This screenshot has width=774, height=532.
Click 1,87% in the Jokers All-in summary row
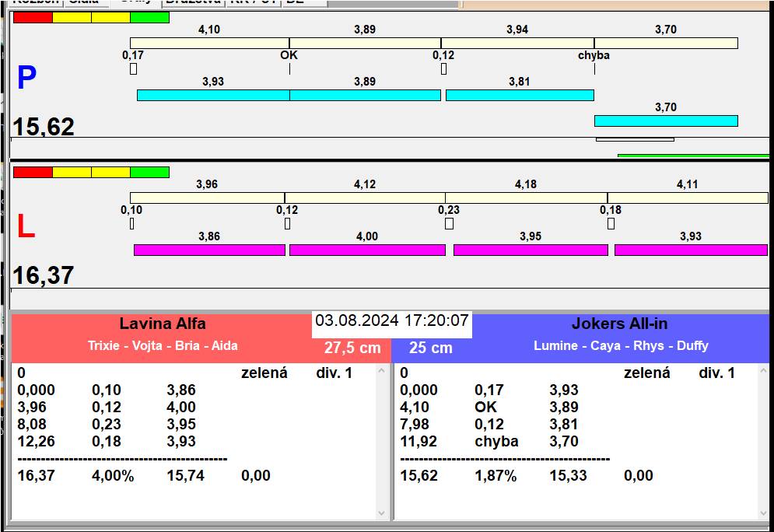click(x=496, y=476)
